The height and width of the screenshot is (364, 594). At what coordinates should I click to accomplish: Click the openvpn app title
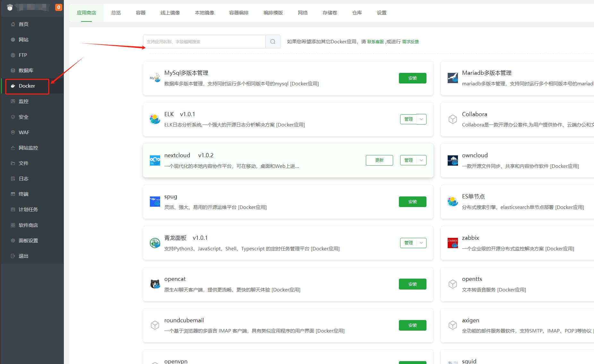pyautogui.click(x=176, y=361)
